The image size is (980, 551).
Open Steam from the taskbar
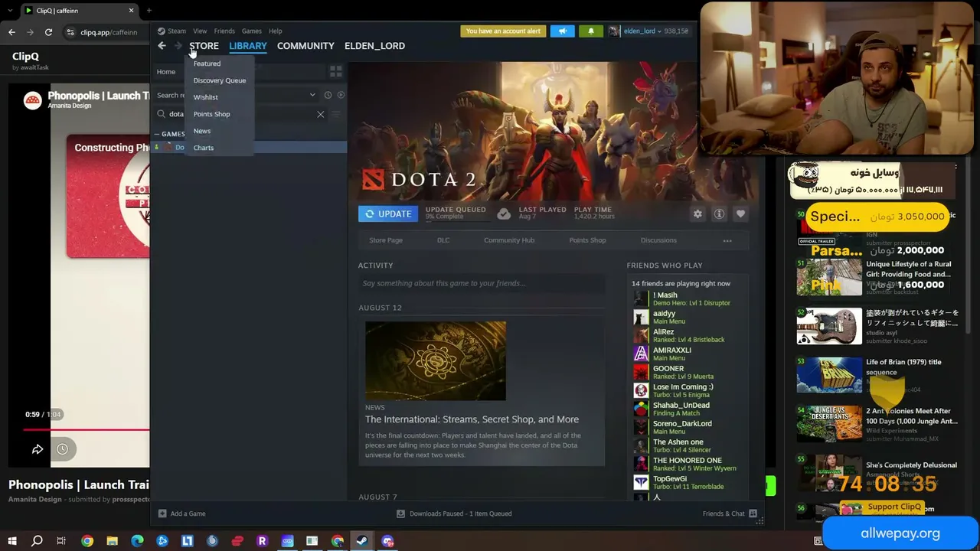362,541
